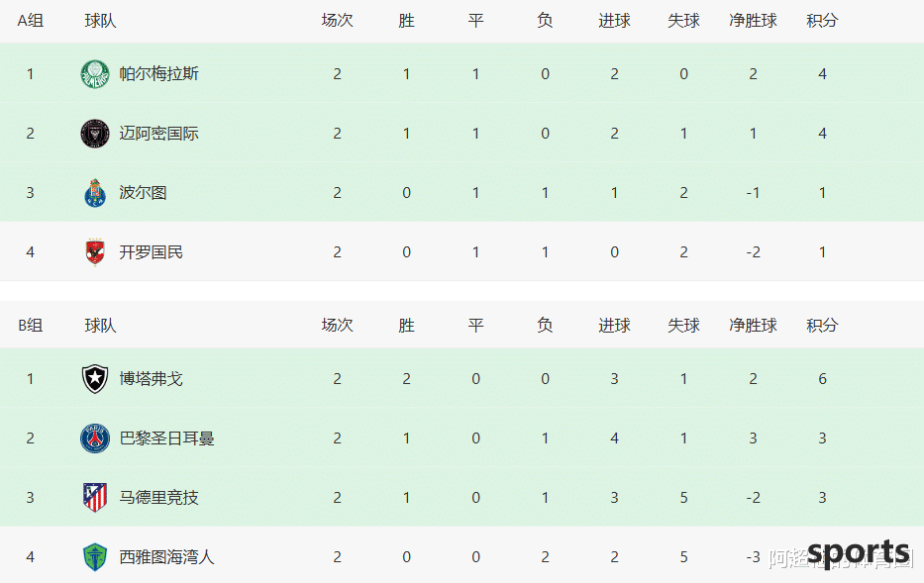
Task: Open the Botafogo star shield crest
Action: (95, 379)
